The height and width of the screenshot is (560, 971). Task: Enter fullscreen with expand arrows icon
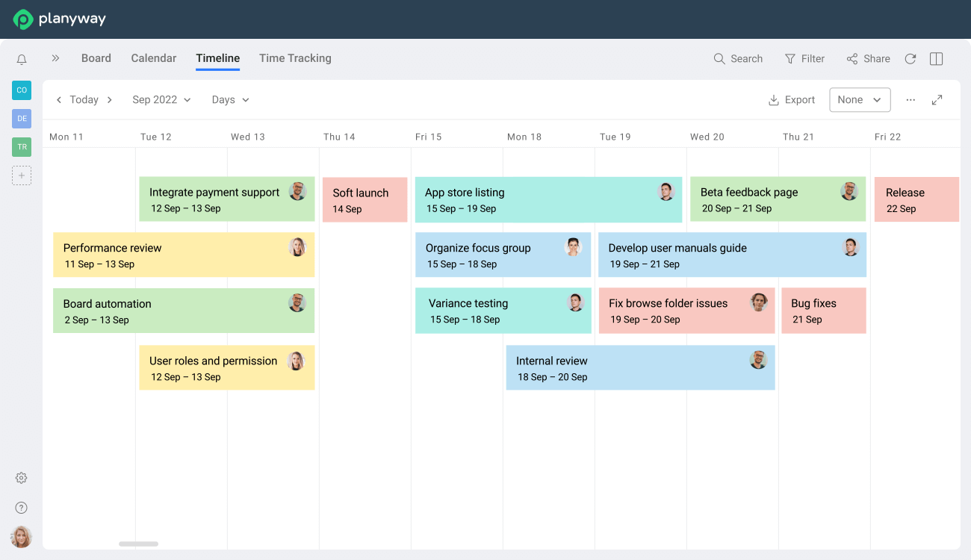tap(937, 100)
